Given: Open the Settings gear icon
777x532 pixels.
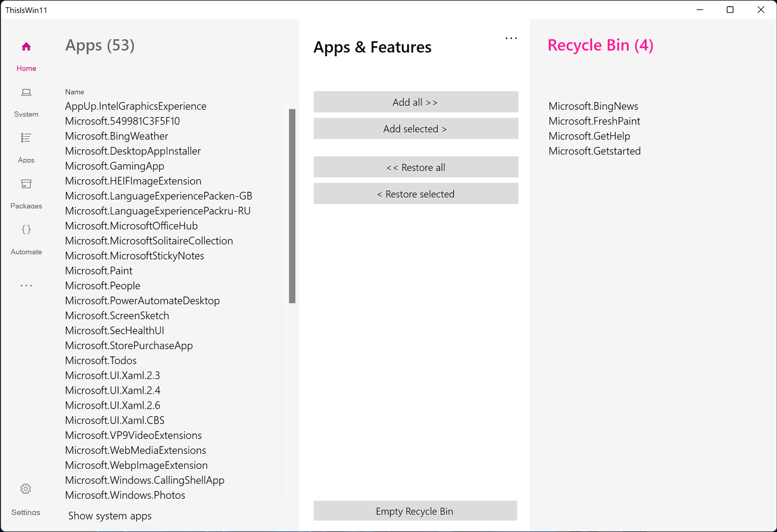Looking at the screenshot, I should point(26,489).
